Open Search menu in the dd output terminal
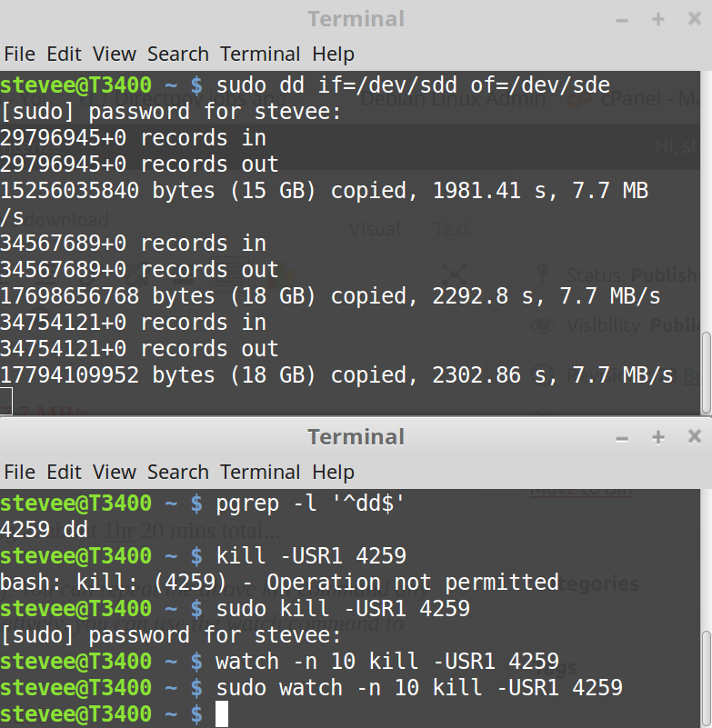This screenshot has height=728, width=712. [178, 54]
